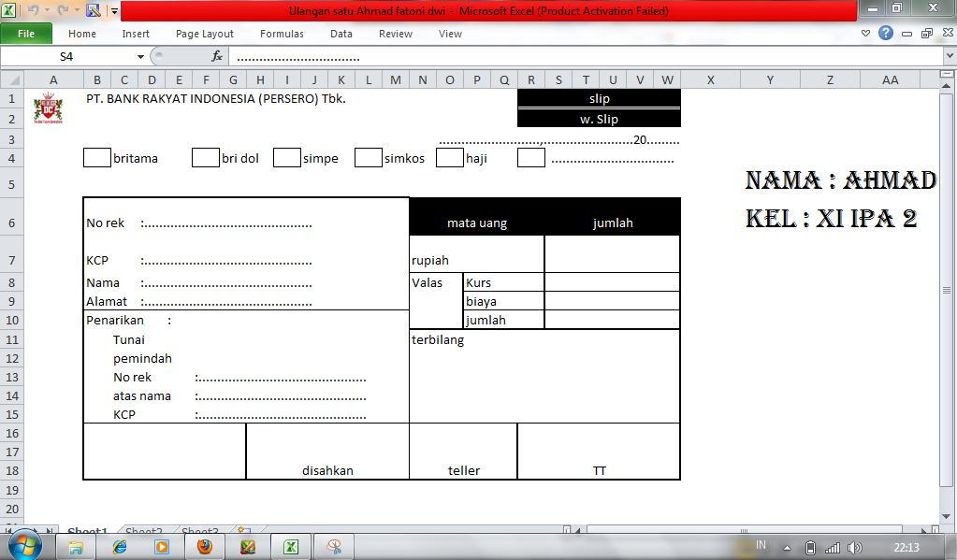Select the row 5 header
This screenshot has width=957, height=560.
click(11, 184)
